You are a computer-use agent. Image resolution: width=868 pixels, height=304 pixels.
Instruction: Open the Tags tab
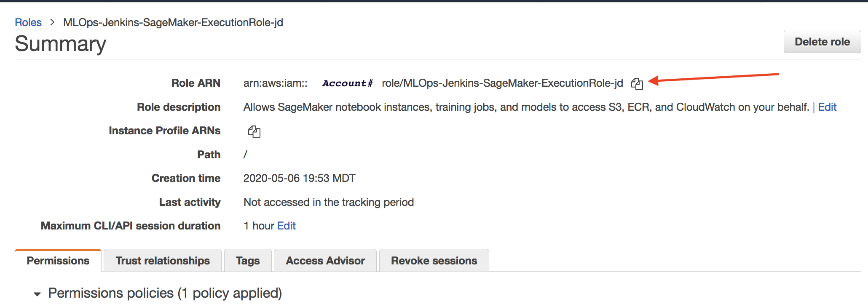pos(248,261)
